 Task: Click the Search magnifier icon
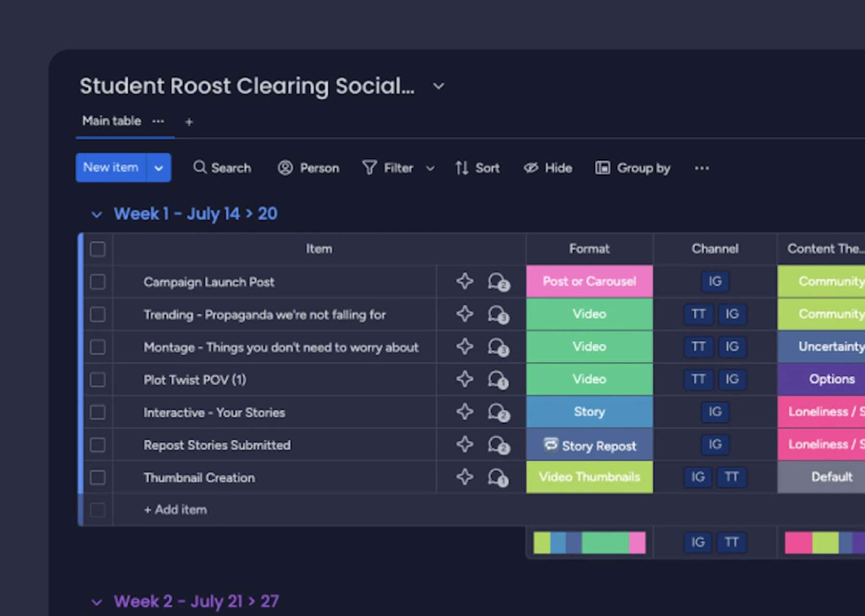[x=199, y=167]
